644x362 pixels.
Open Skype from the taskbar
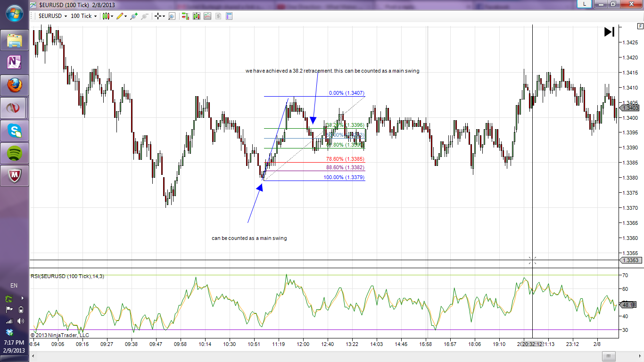(15, 131)
